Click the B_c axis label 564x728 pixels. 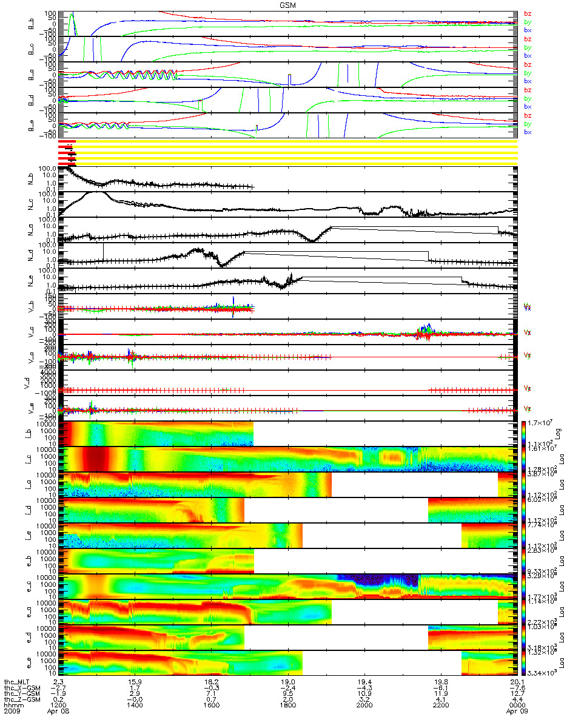tap(30, 49)
